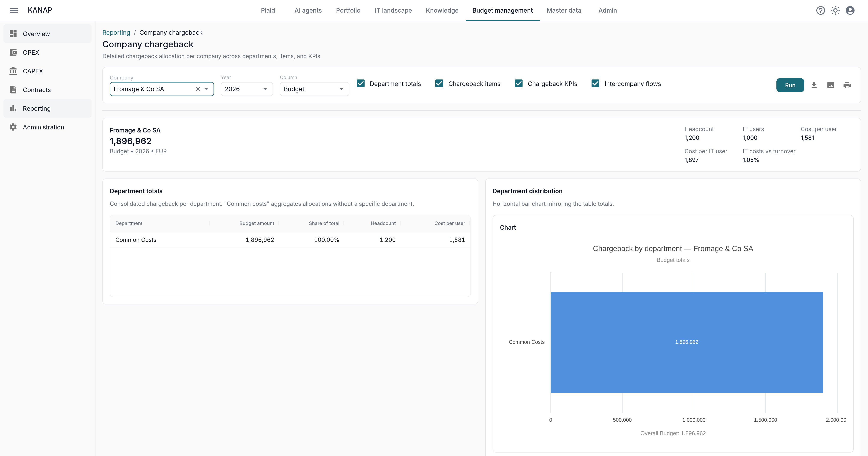Uncheck the Intercompany flows checkbox

tap(595, 84)
